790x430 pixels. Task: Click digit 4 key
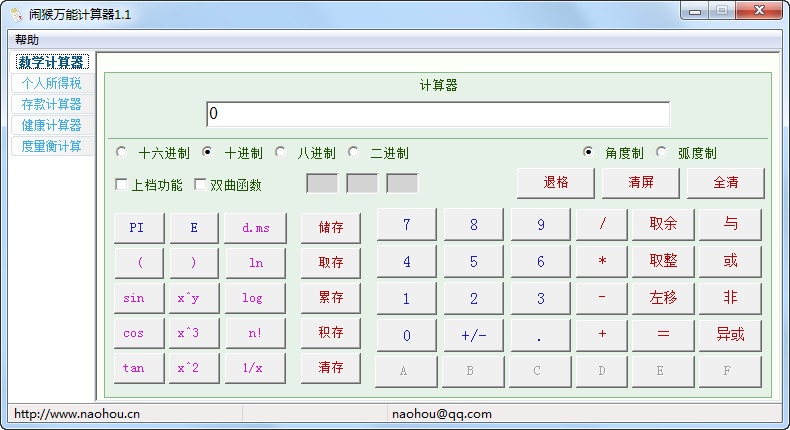point(407,262)
